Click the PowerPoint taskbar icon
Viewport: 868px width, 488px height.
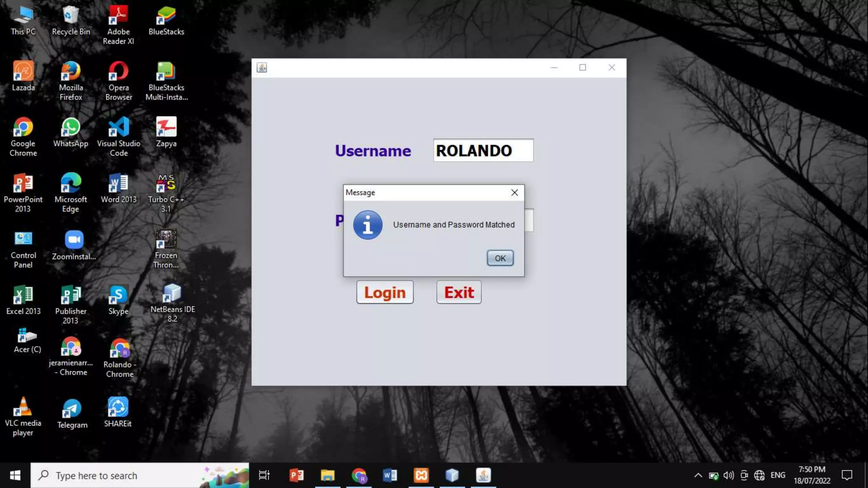pyautogui.click(x=297, y=475)
